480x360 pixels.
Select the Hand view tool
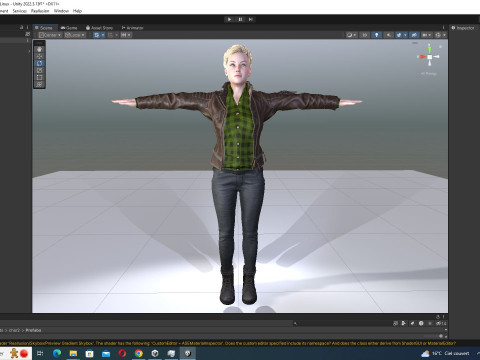coord(39,49)
